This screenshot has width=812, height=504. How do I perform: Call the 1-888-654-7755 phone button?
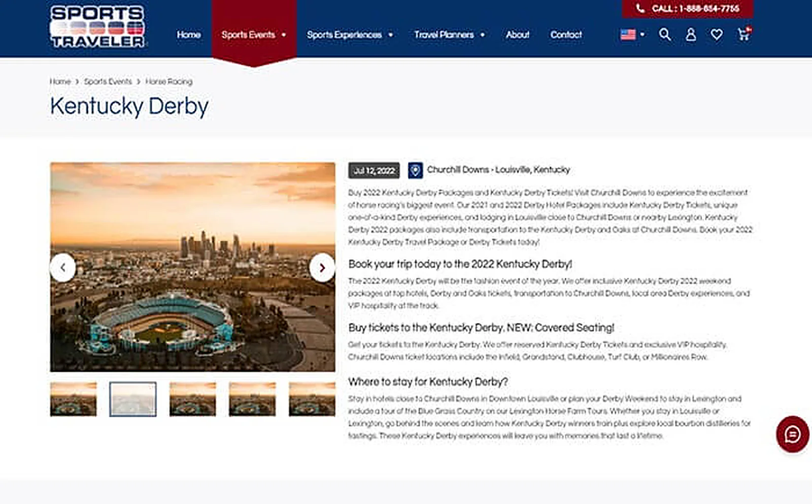tap(688, 9)
